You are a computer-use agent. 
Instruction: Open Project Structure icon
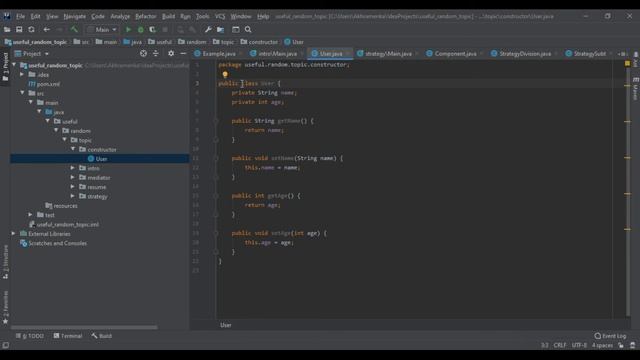[220, 30]
